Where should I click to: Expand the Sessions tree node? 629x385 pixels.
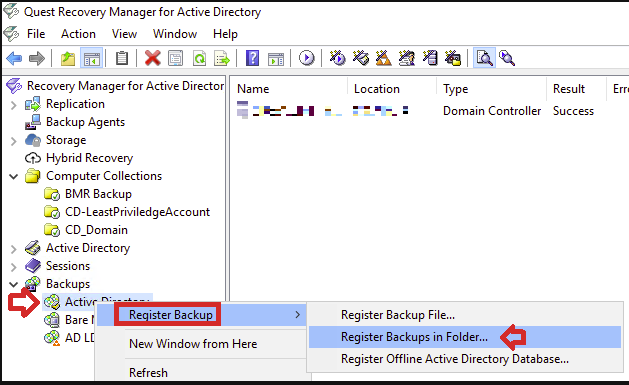[14, 267]
